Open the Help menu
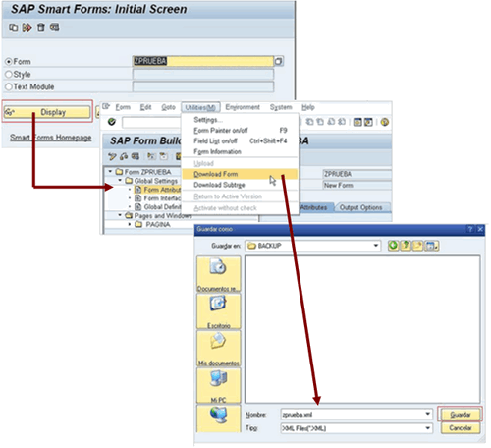This screenshot has height=448, width=491. click(x=308, y=107)
